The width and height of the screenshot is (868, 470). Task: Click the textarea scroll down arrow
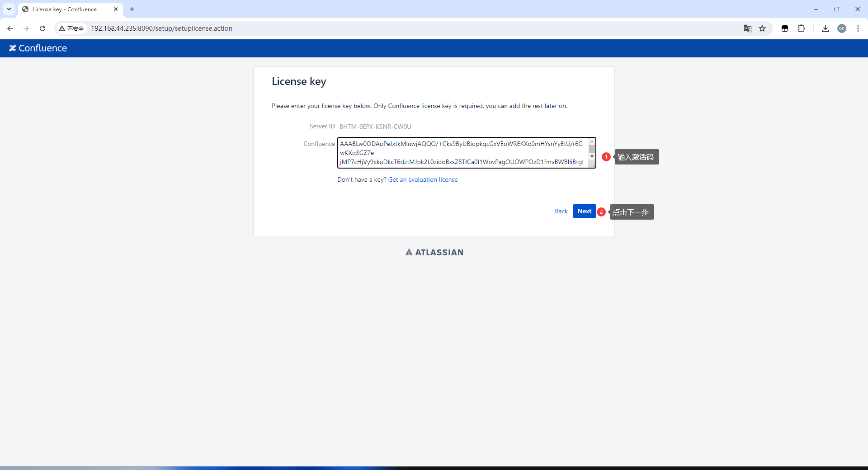tap(592, 156)
